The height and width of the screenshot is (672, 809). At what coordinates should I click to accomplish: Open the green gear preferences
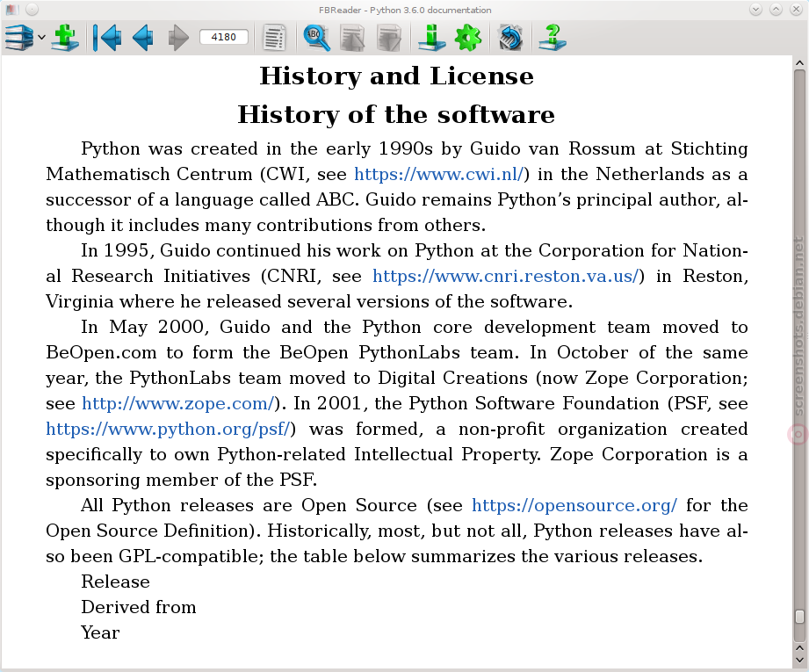(468, 38)
